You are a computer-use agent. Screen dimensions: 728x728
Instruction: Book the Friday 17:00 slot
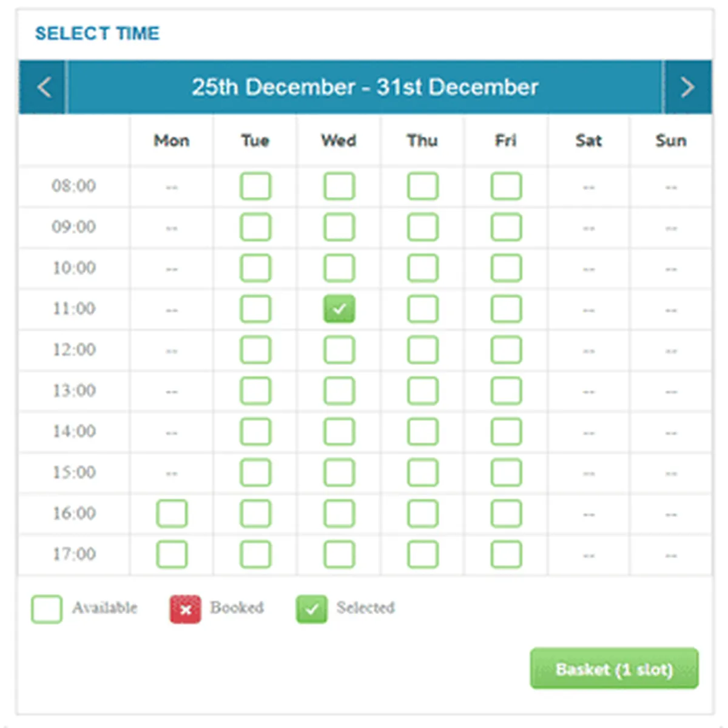coord(506,554)
